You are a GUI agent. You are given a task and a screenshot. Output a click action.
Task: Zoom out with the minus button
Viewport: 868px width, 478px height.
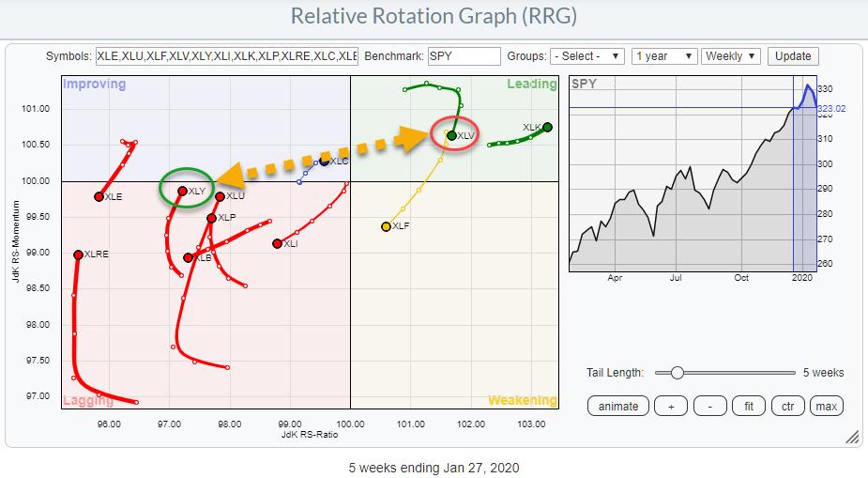710,406
